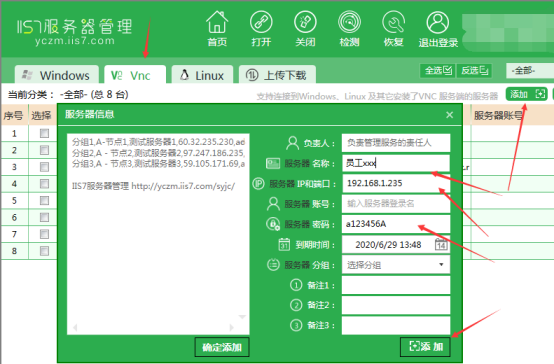Open the -全部- category dropdown

click(x=530, y=70)
